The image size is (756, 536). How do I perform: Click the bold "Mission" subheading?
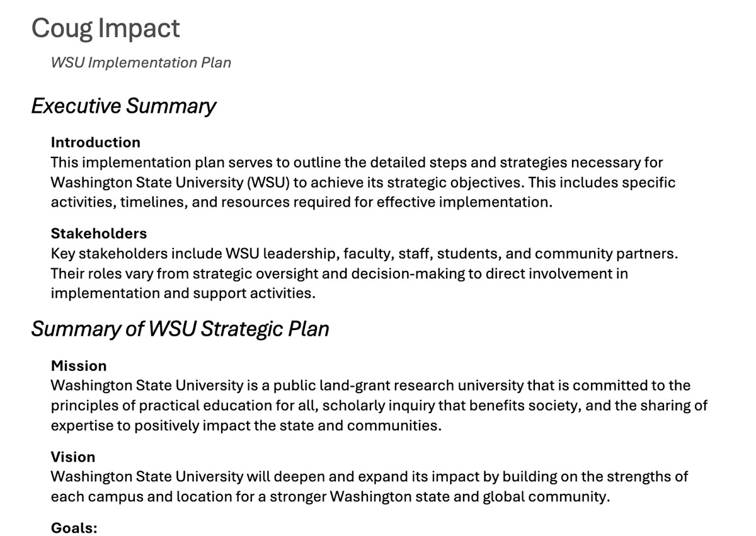[x=79, y=366]
